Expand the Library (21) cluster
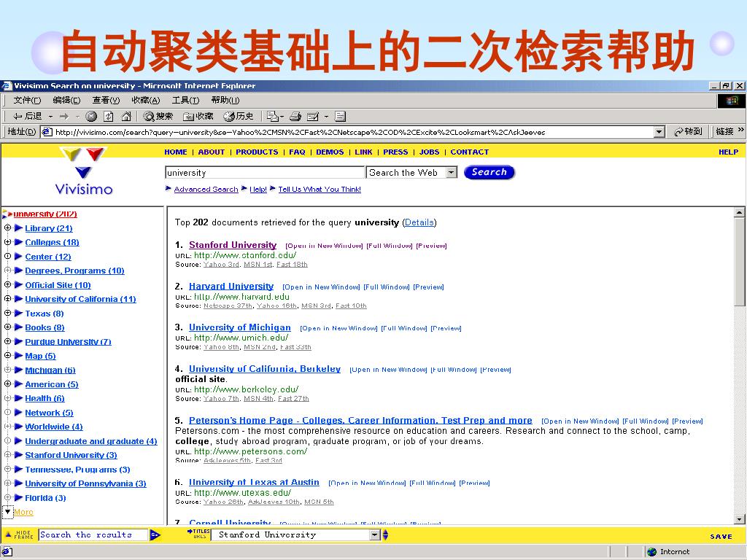 7,228
